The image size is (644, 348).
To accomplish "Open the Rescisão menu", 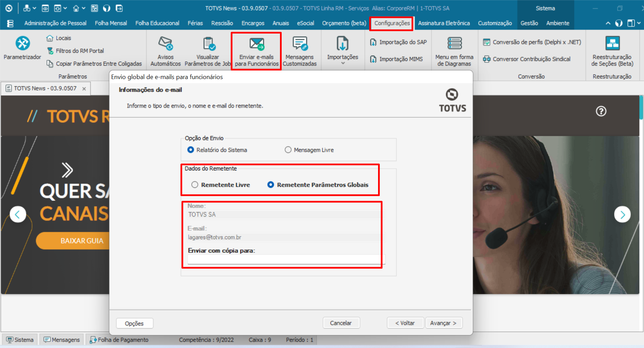I will coord(222,23).
